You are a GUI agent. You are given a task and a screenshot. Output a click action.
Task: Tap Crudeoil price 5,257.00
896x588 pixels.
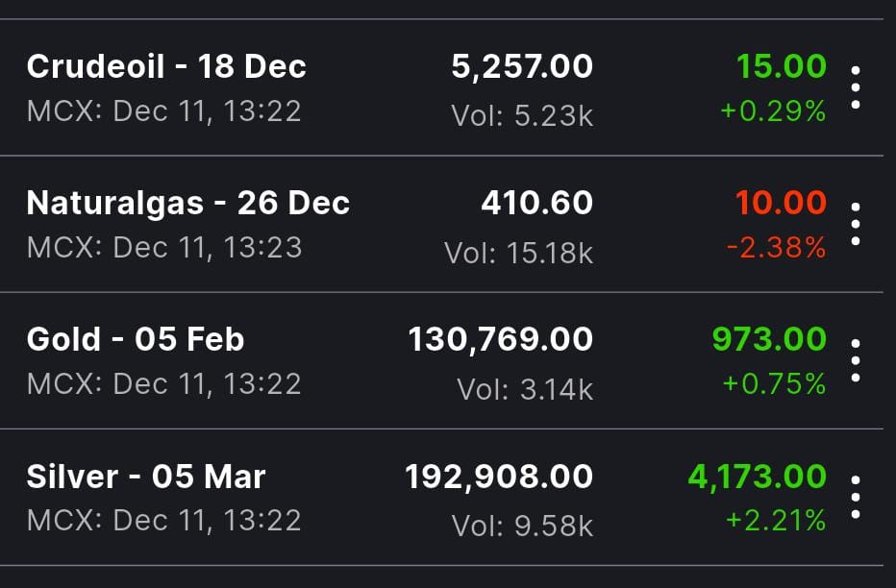[522, 66]
